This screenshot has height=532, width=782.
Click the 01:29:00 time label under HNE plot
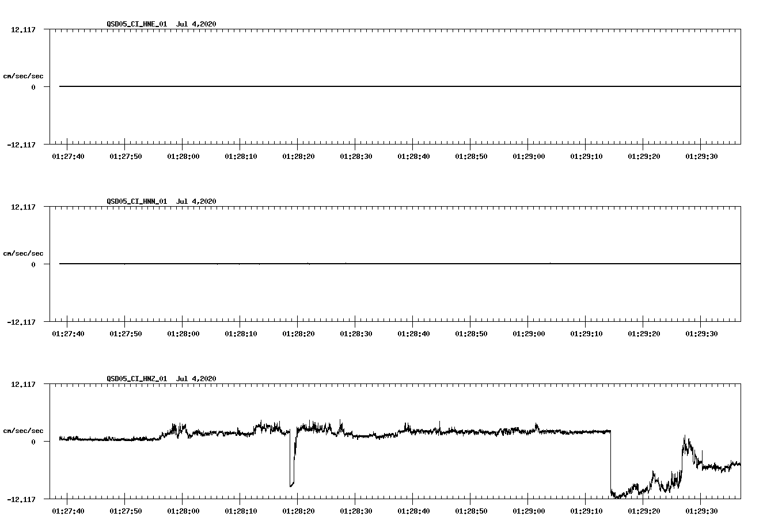[529, 157]
